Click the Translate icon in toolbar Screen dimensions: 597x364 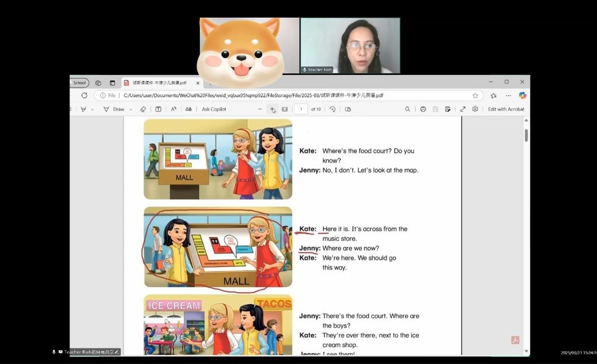(189, 109)
